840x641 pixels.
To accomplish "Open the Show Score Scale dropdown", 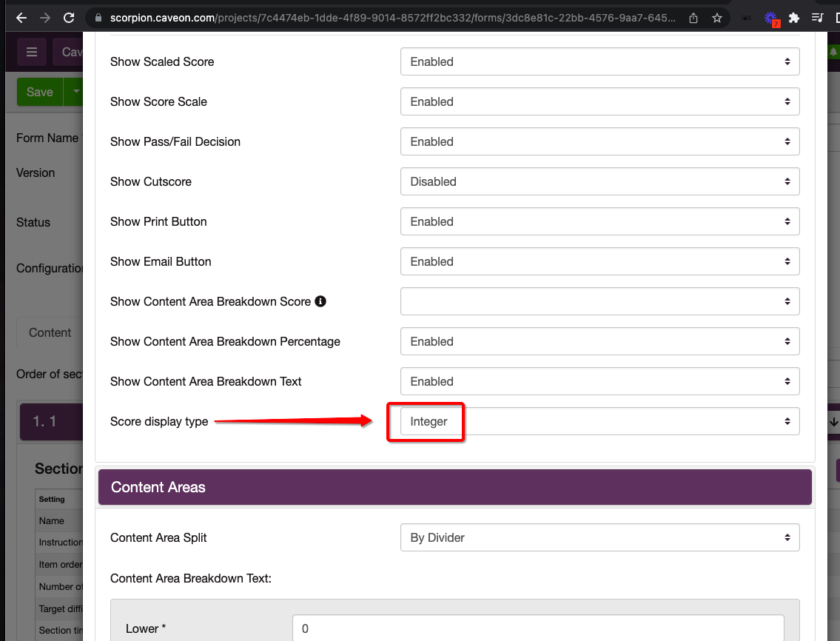I will 600,102.
